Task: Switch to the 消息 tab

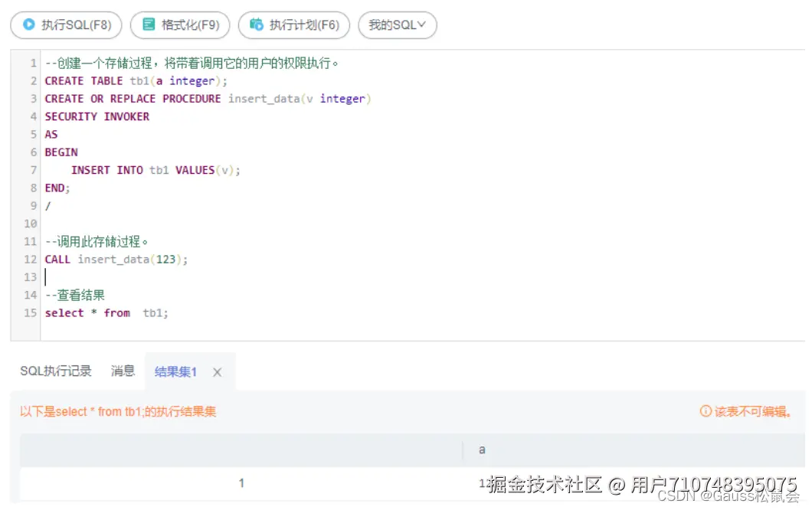Action: point(123,371)
